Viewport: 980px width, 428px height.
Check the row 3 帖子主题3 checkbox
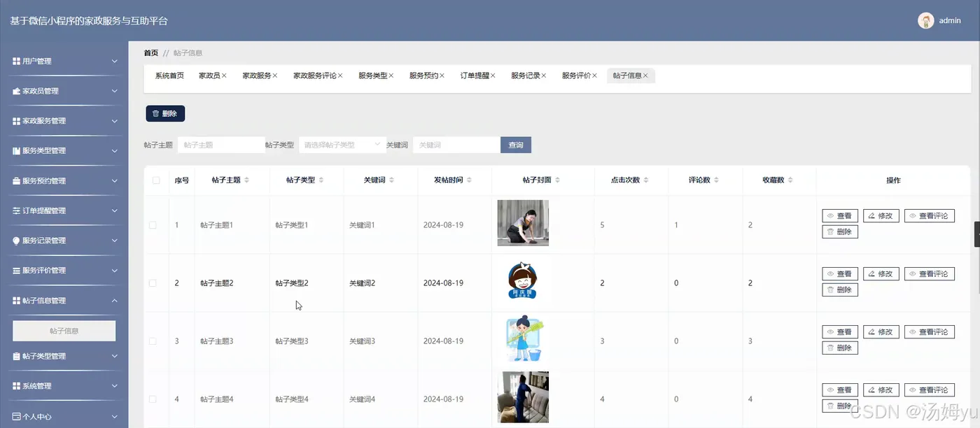pos(153,341)
